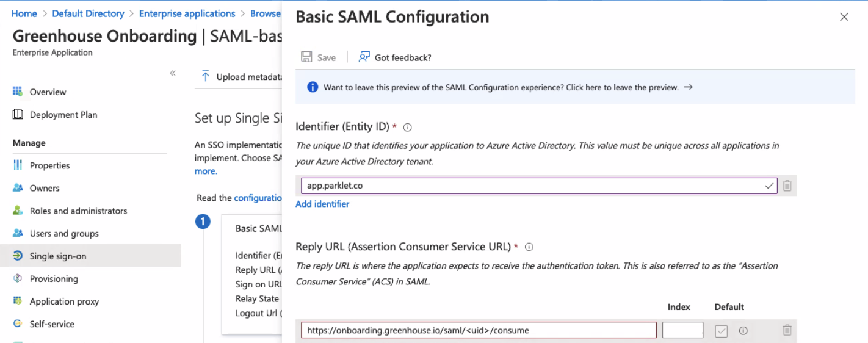Select Single sign-on menu item
The width and height of the screenshot is (868, 343).
pos(90,256)
